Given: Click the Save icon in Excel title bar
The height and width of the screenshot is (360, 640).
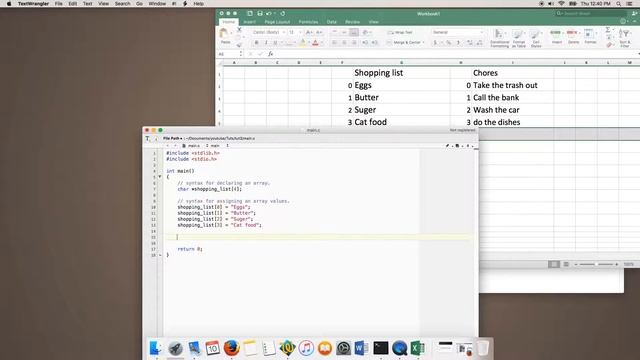Looking at the screenshot, I should click(260, 13).
